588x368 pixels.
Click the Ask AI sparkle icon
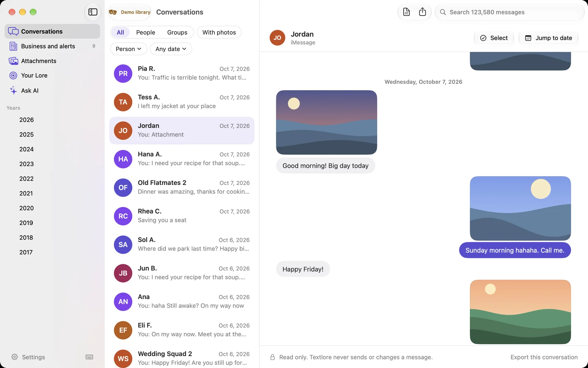point(13,90)
